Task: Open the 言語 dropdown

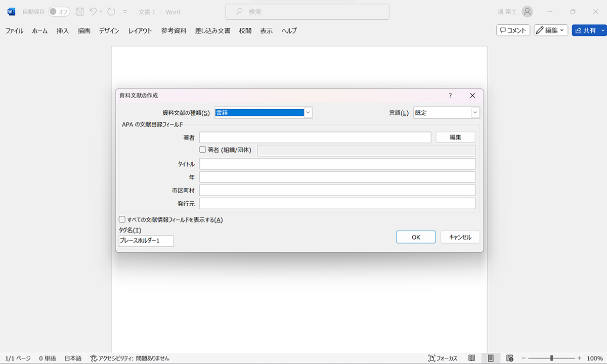Action: (474, 112)
